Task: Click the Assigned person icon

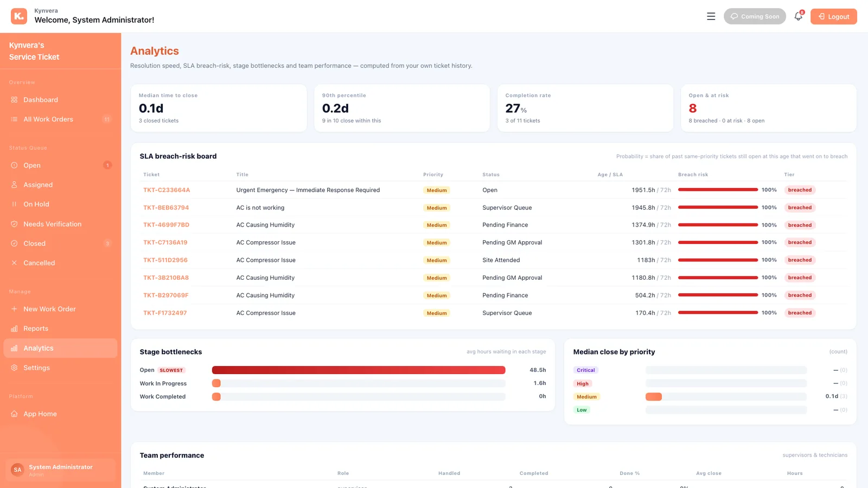Action: [14, 185]
